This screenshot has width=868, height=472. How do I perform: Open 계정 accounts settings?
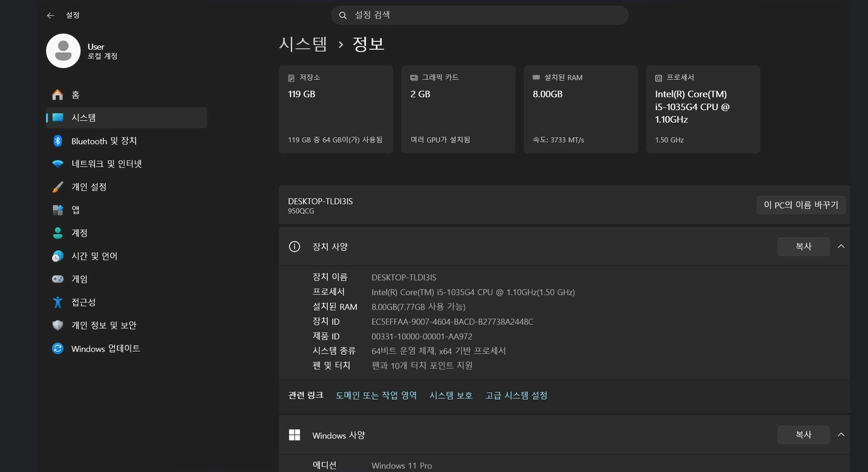point(127,233)
